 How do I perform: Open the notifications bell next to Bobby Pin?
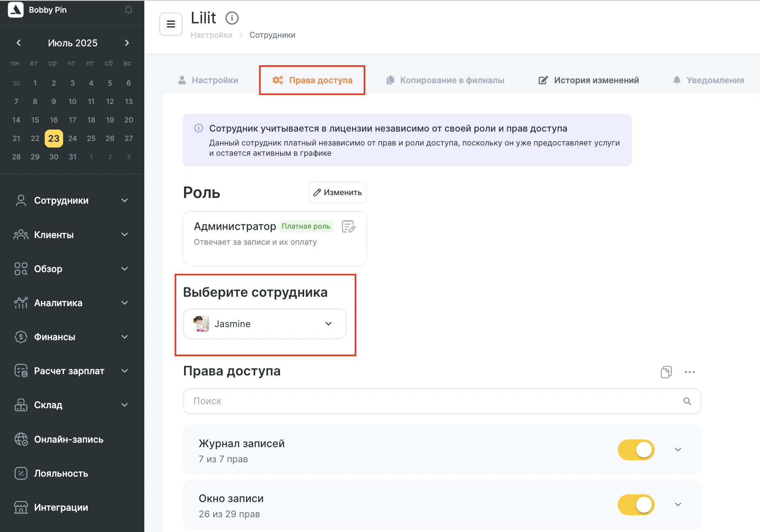click(x=128, y=10)
